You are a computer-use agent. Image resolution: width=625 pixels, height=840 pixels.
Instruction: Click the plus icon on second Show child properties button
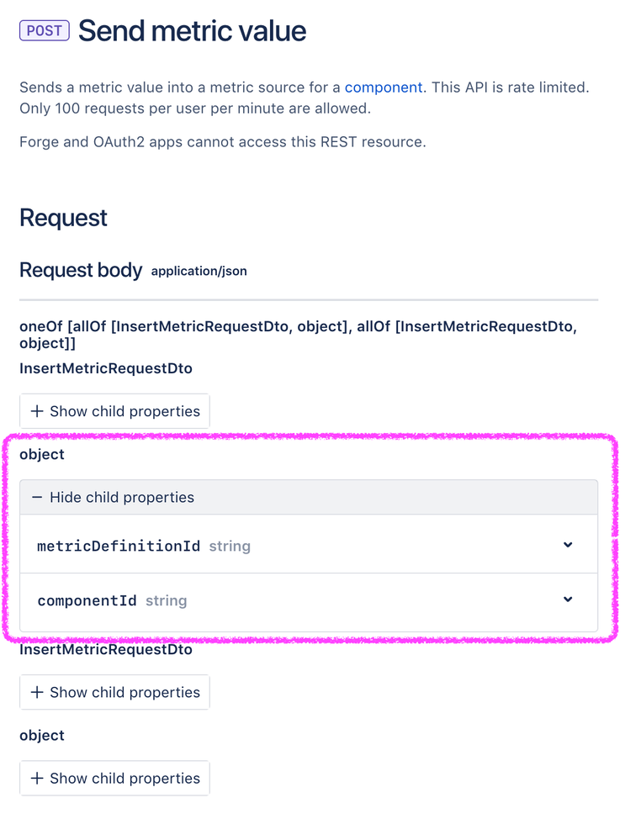pyautogui.click(x=35, y=692)
